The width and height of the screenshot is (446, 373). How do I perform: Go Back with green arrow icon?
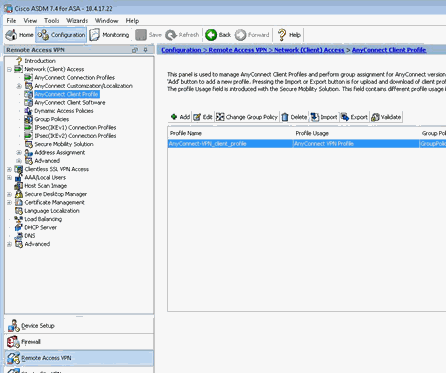[211, 35]
